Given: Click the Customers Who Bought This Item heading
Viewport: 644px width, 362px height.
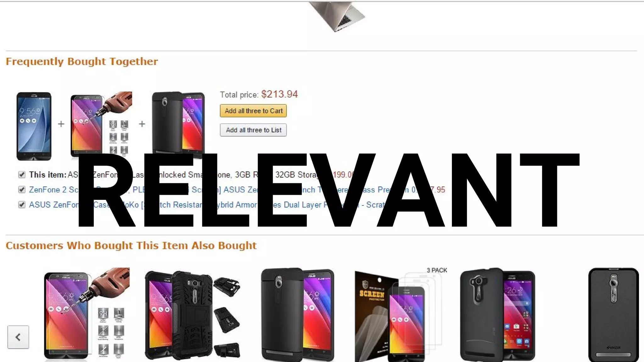Looking at the screenshot, I should click(131, 245).
